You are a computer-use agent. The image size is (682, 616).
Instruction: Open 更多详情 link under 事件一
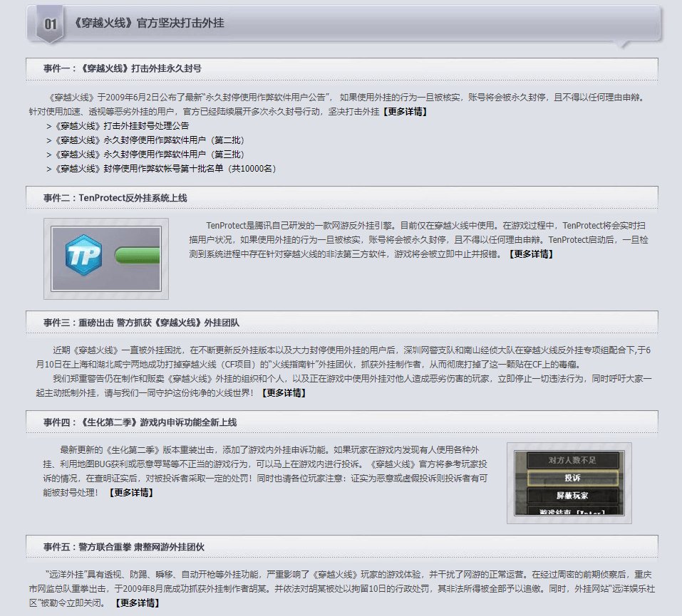coord(405,112)
